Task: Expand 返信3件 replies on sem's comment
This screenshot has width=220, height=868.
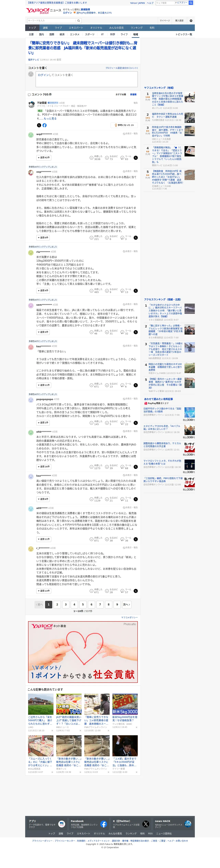Action: (43, 332)
